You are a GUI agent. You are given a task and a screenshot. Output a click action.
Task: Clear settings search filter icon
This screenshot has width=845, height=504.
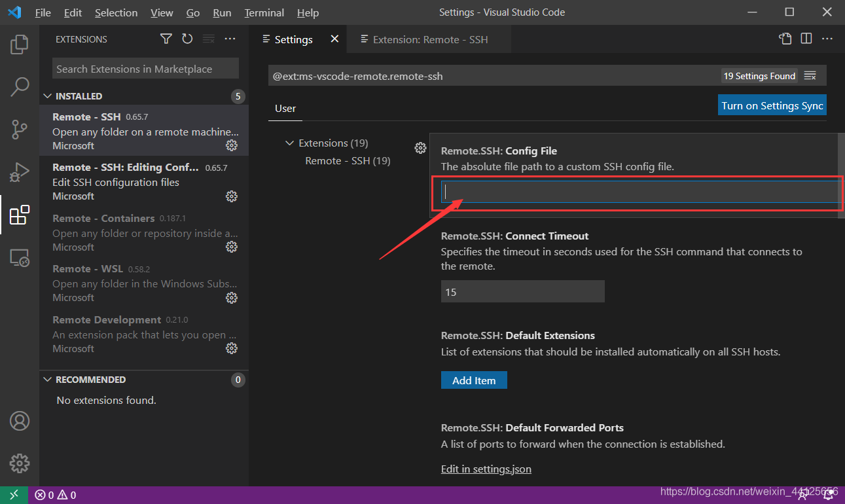click(810, 76)
